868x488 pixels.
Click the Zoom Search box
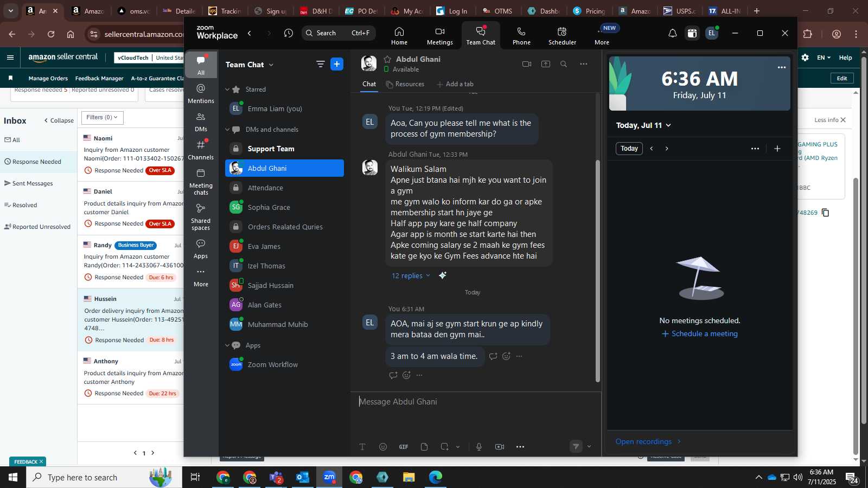tap(338, 33)
